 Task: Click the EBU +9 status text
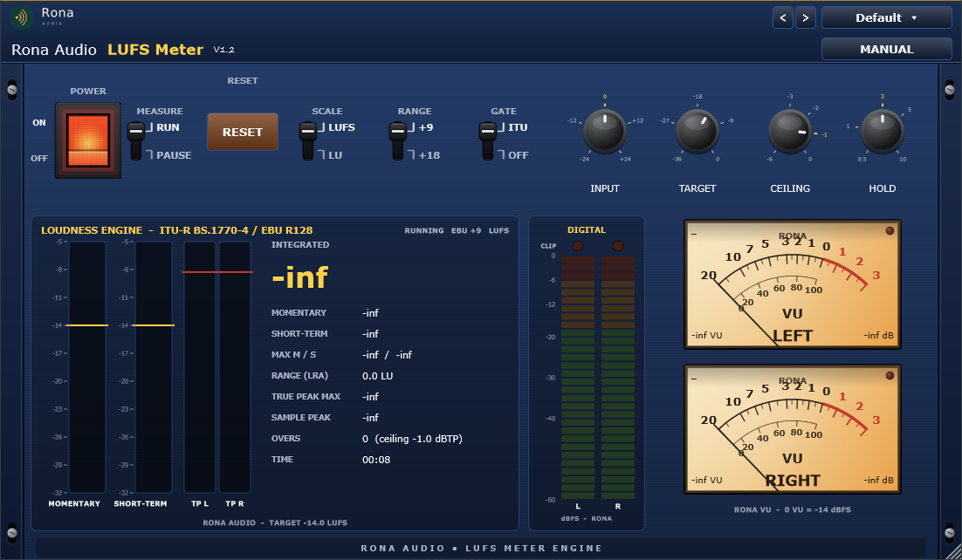click(466, 230)
